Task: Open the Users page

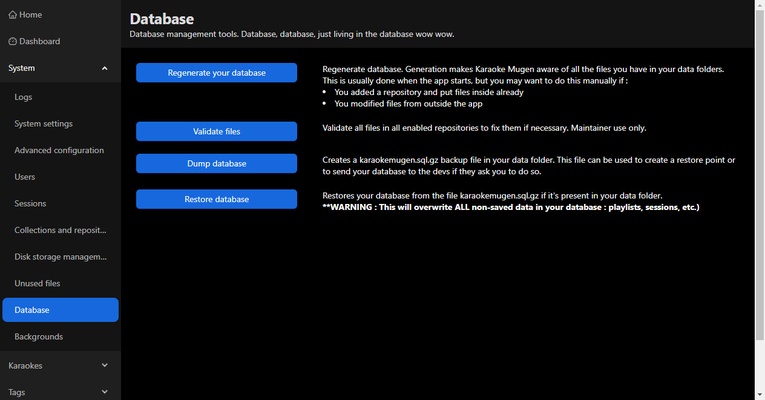Action: point(60,177)
